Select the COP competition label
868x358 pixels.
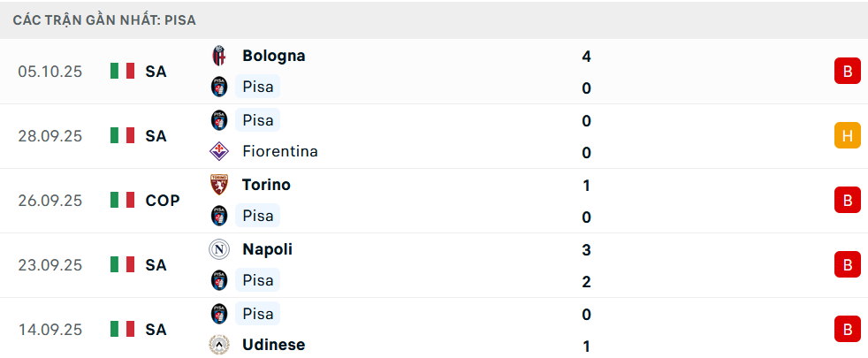point(163,201)
